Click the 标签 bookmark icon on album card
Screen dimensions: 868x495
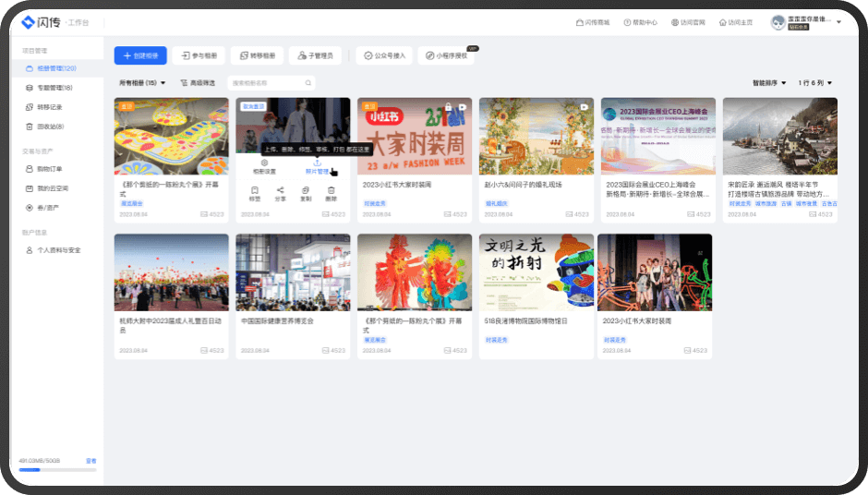click(254, 190)
